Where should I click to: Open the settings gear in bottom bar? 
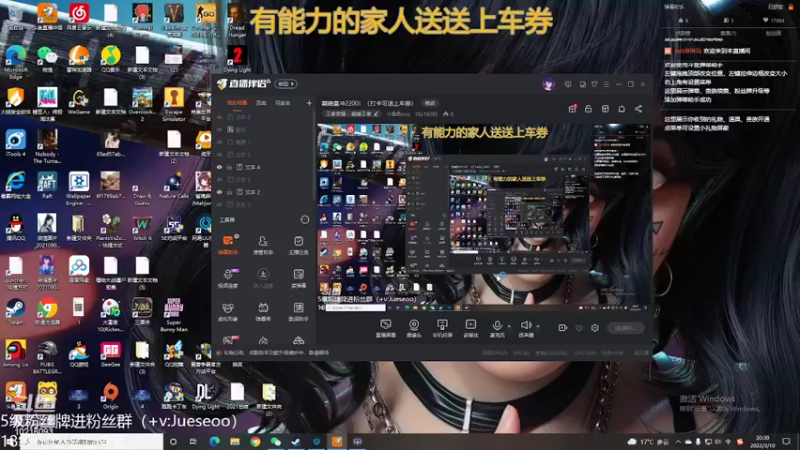595,328
